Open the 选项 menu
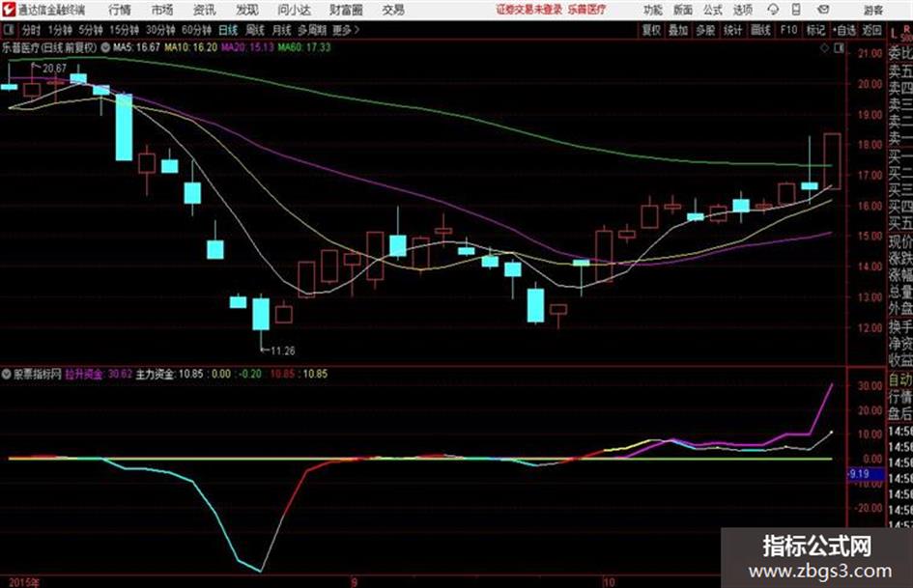The height and width of the screenshot is (588, 913). [742, 10]
